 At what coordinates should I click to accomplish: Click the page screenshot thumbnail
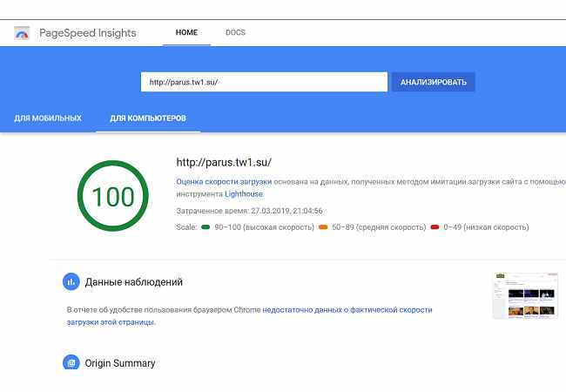tap(525, 295)
